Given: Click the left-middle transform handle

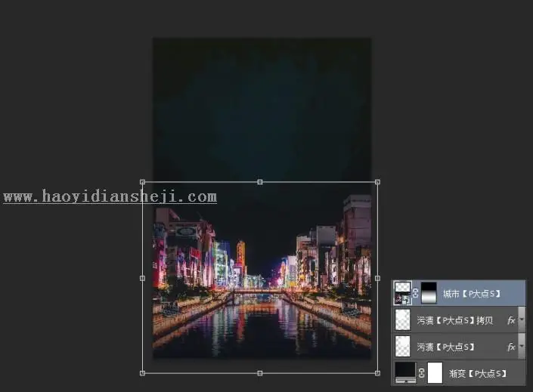Looking at the screenshot, I should (142, 278).
